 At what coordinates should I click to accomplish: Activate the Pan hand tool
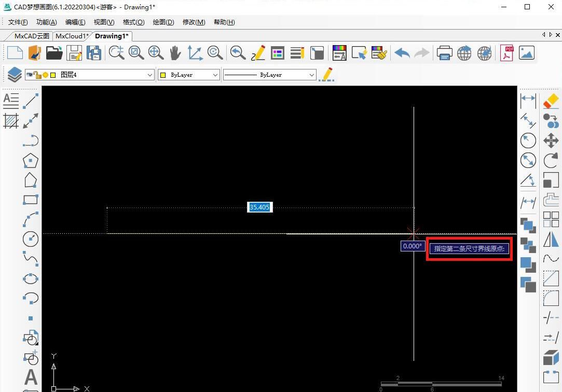(x=175, y=53)
